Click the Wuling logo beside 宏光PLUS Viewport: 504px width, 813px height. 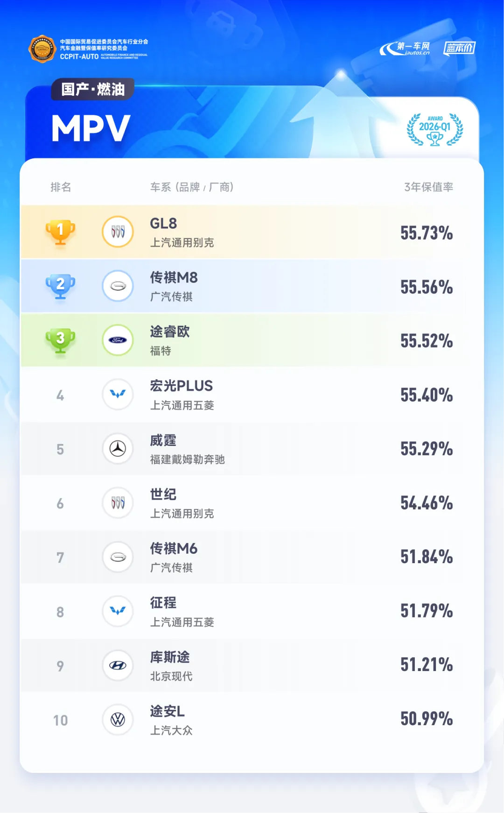point(118,394)
